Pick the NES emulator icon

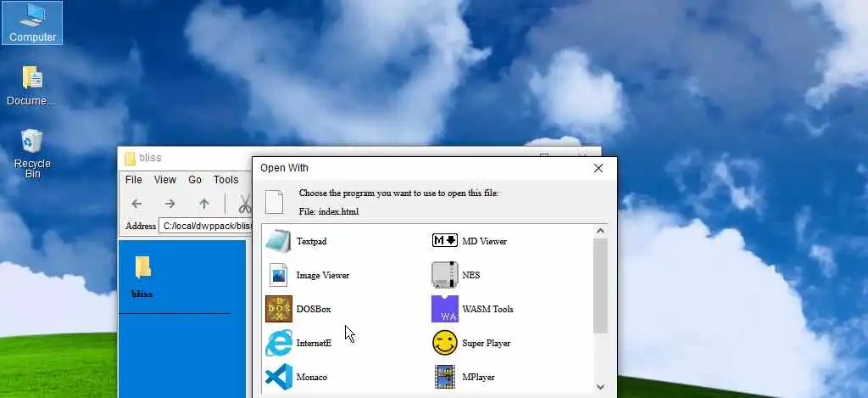coord(444,275)
